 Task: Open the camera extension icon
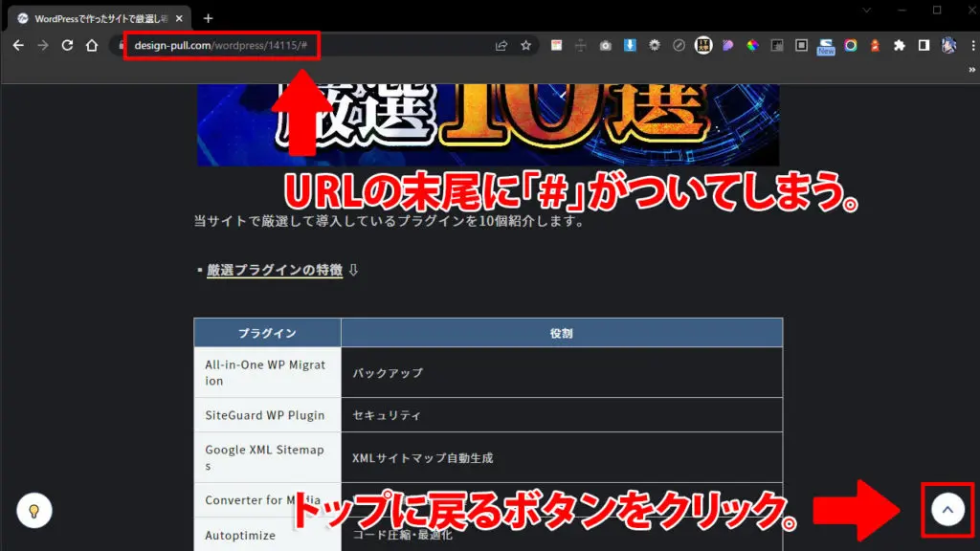pos(605,44)
